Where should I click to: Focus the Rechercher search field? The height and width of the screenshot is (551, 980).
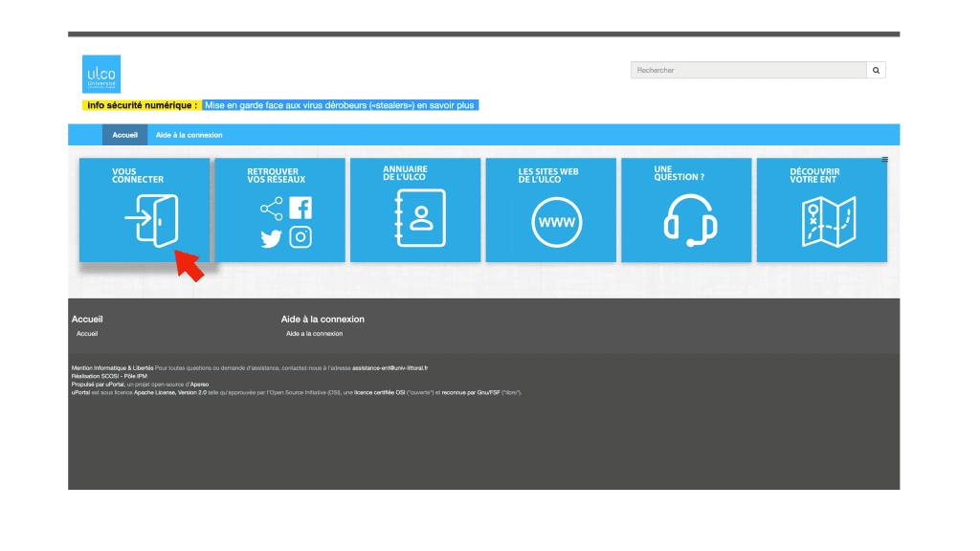[748, 70]
